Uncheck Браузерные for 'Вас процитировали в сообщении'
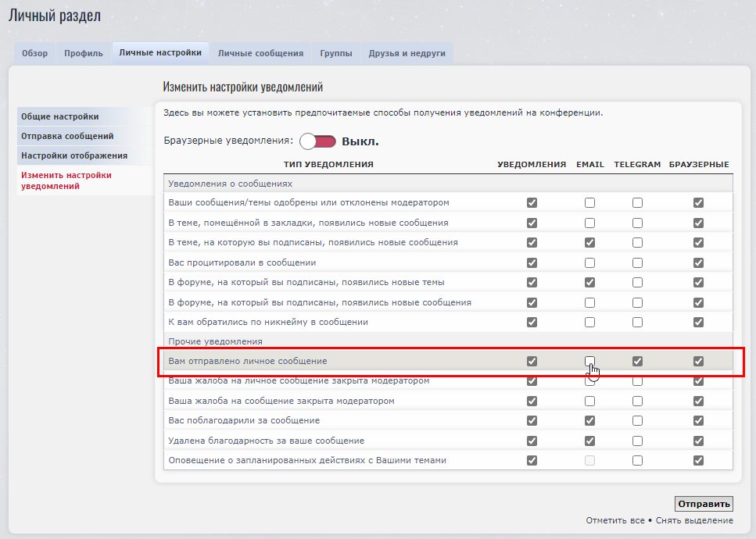Screen dimensions: 756x539 pyautogui.click(x=698, y=263)
